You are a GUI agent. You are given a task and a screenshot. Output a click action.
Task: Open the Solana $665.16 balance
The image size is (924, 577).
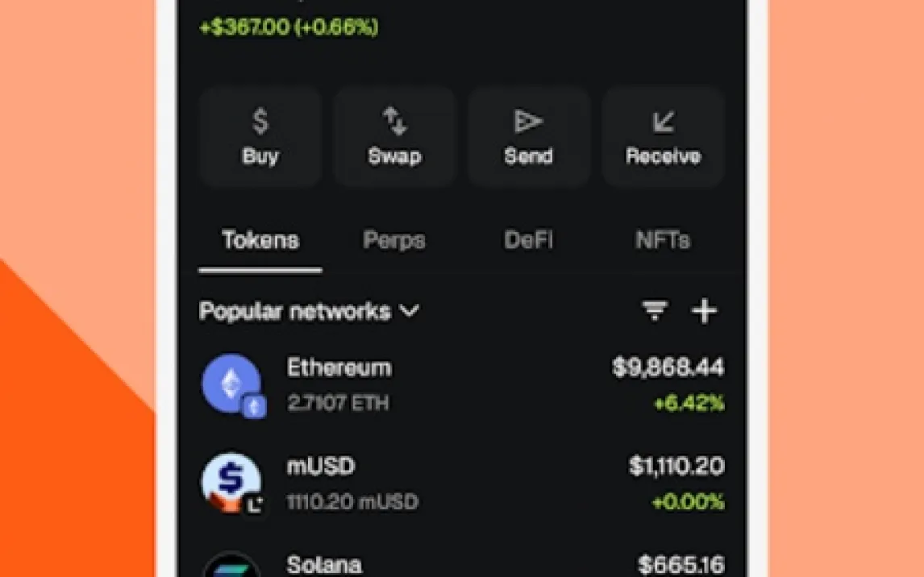[x=681, y=564]
